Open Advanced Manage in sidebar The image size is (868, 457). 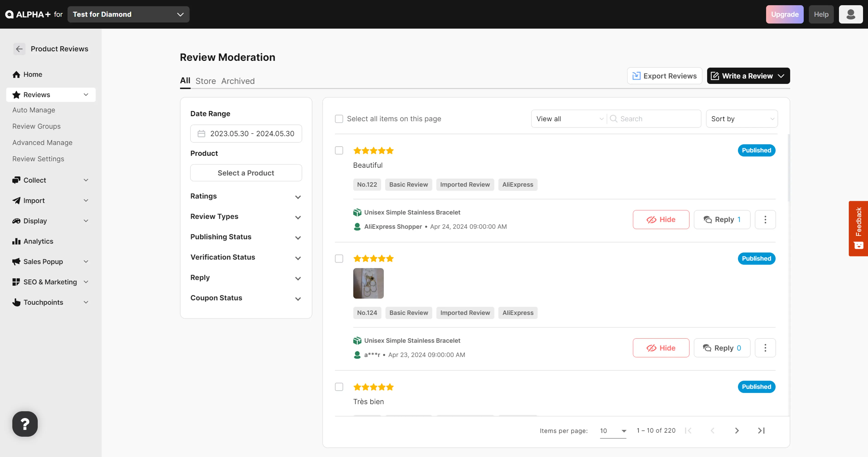click(42, 143)
